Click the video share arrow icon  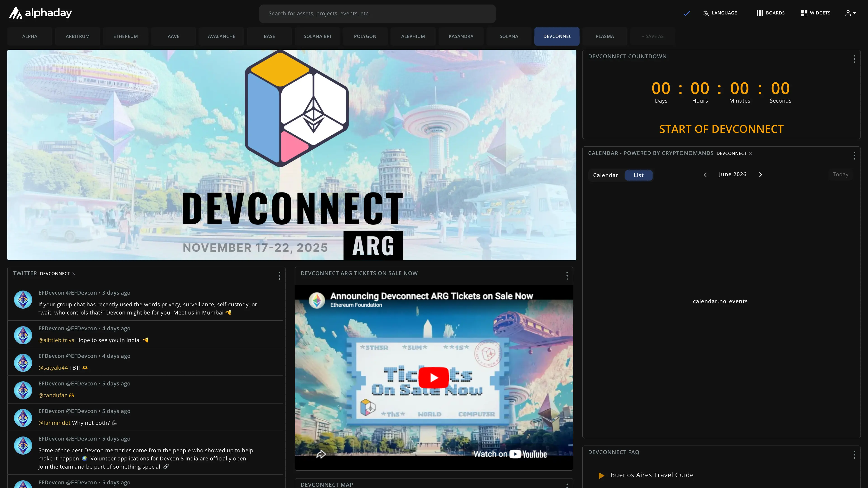click(x=321, y=454)
